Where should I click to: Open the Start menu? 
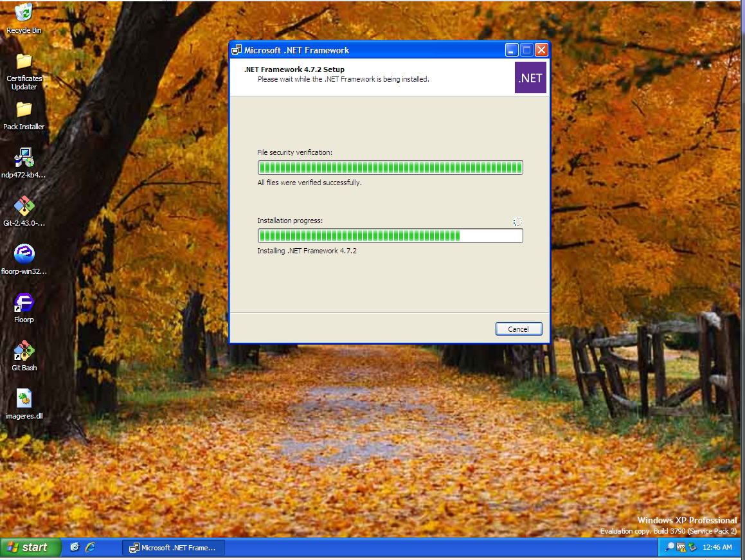(x=30, y=548)
